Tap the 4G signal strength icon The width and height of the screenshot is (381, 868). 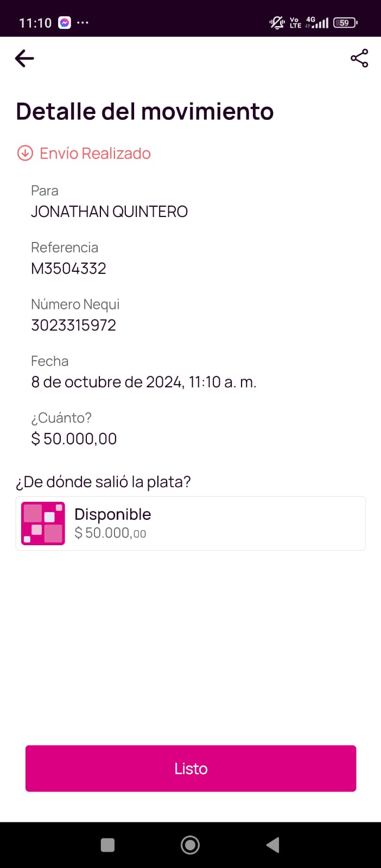(317, 23)
